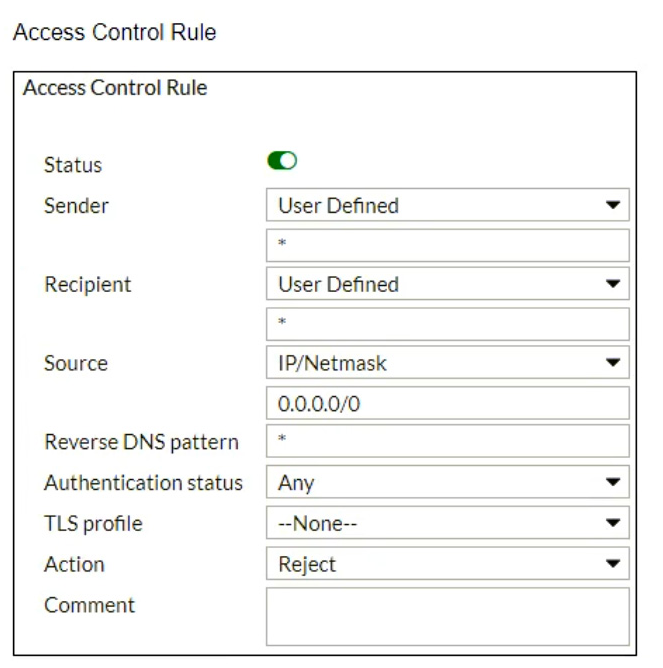Click the Sender label text
The width and height of the screenshot is (663, 668).
(x=76, y=206)
